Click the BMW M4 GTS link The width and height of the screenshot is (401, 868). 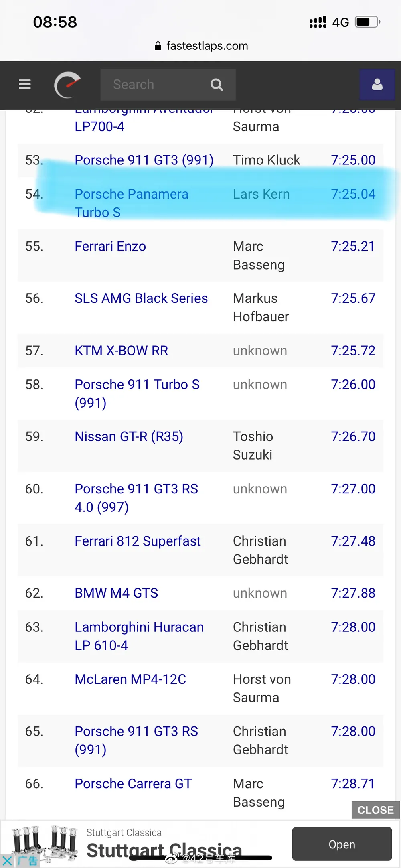(116, 593)
